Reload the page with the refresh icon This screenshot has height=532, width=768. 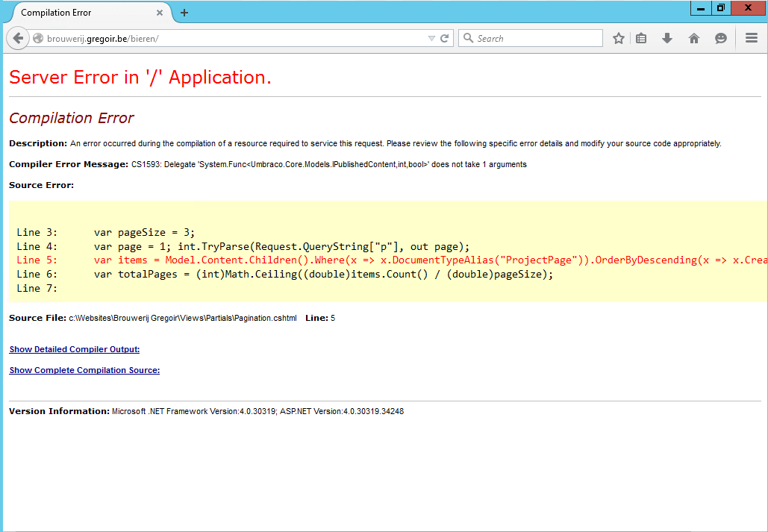[x=445, y=38]
